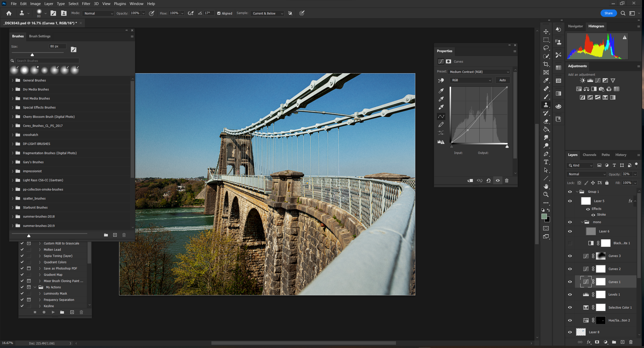The image size is (644, 348).
Task: Select the Crop tool
Action: click(546, 64)
